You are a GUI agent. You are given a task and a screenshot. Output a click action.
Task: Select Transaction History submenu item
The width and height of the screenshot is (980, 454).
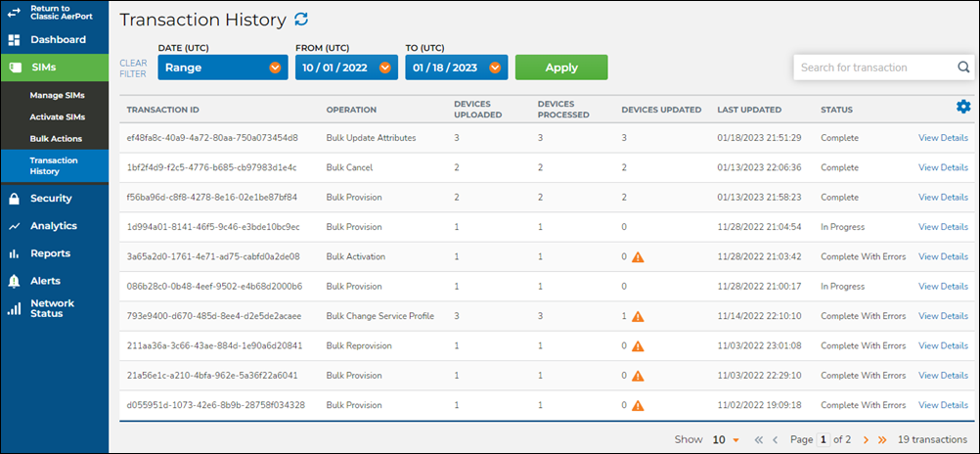pyautogui.click(x=55, y=165)
